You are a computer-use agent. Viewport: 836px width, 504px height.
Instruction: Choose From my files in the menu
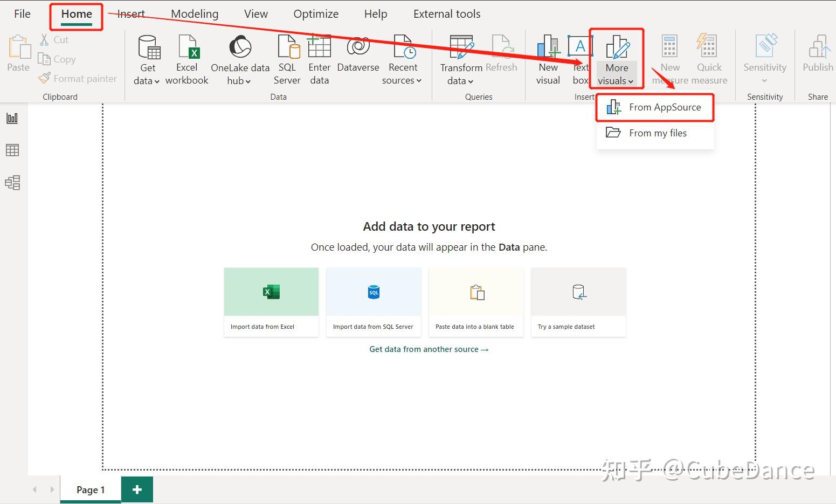pyautogui.click(x=658, y=133)
